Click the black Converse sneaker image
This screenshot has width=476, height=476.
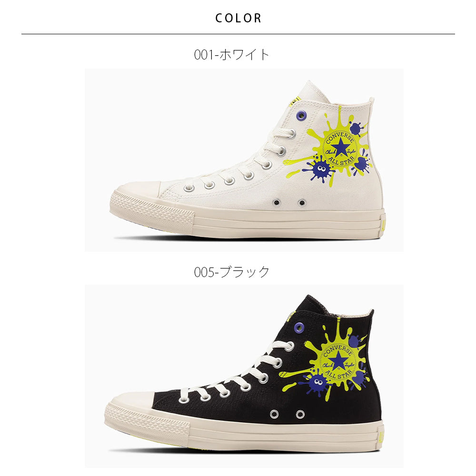point(244,376)
